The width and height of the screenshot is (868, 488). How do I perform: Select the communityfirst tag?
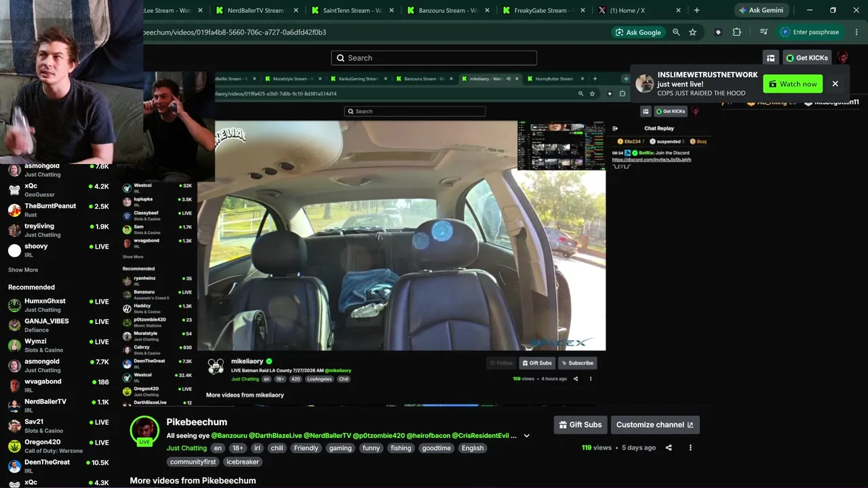pos(193,462)
